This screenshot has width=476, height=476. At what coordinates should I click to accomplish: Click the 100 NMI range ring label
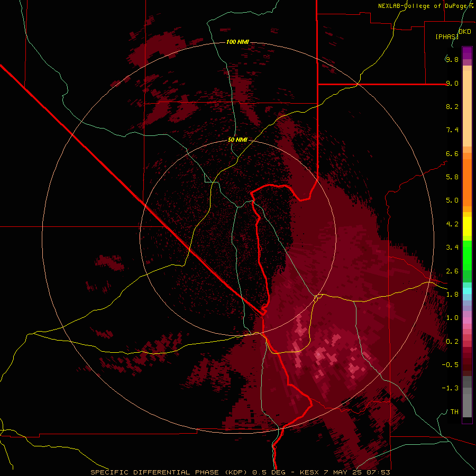point(237,42)
